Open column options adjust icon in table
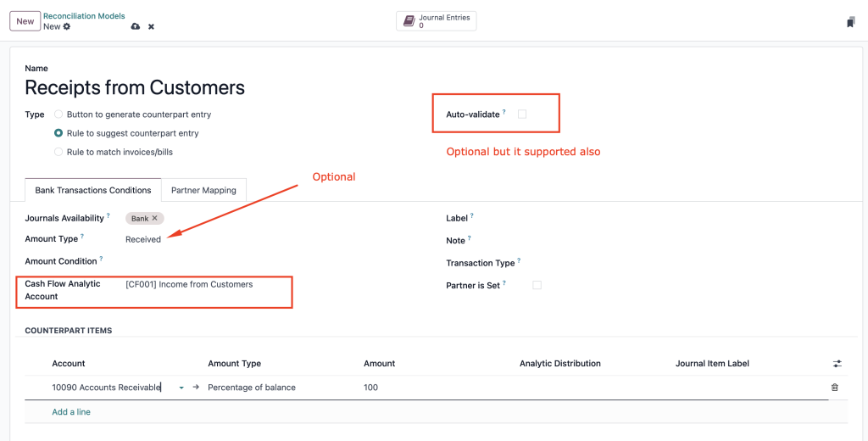 pyautogui.click(x=837, y=364)
